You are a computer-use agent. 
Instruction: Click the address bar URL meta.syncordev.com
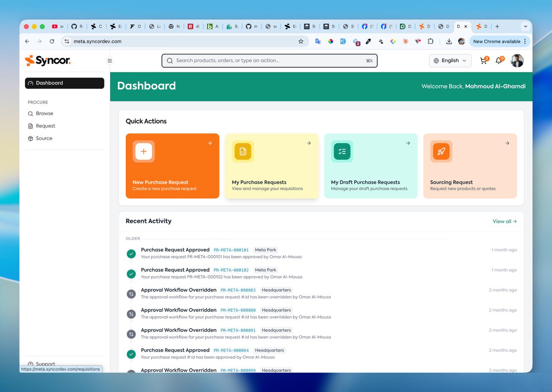97,41
